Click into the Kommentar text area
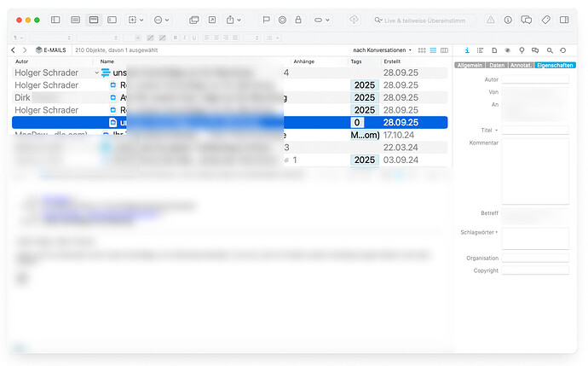Image resolution: width=588 pixels, height=366 pixels. click(x=534, y=171)
